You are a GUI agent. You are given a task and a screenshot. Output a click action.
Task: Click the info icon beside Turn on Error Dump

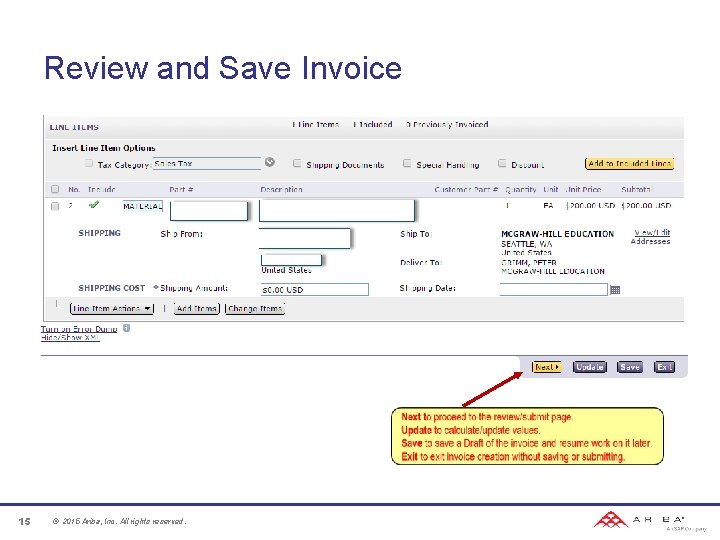(127, 328)
